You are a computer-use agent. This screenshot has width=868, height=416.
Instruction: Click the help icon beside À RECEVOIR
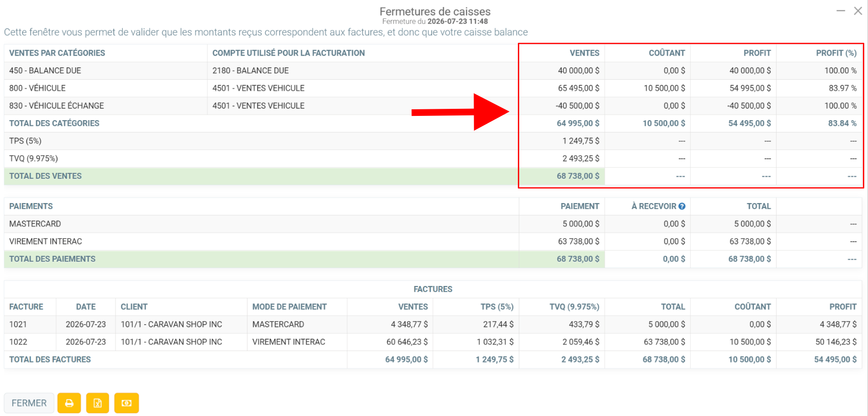[682, 206]
